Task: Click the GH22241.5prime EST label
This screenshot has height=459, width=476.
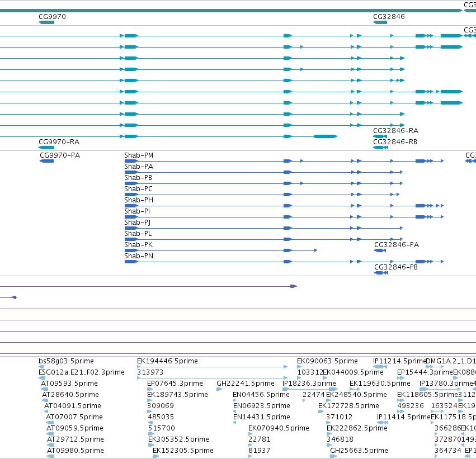Action: [x=246, y=384]
